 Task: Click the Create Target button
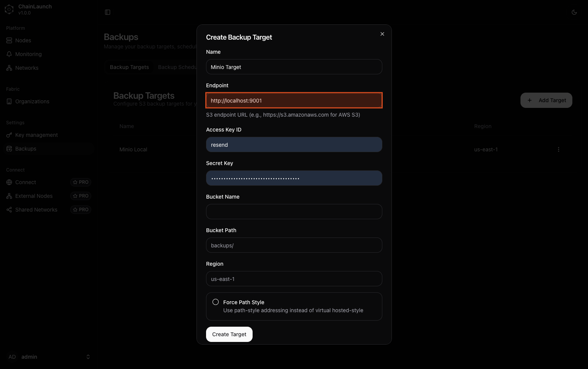click(229, 334)
